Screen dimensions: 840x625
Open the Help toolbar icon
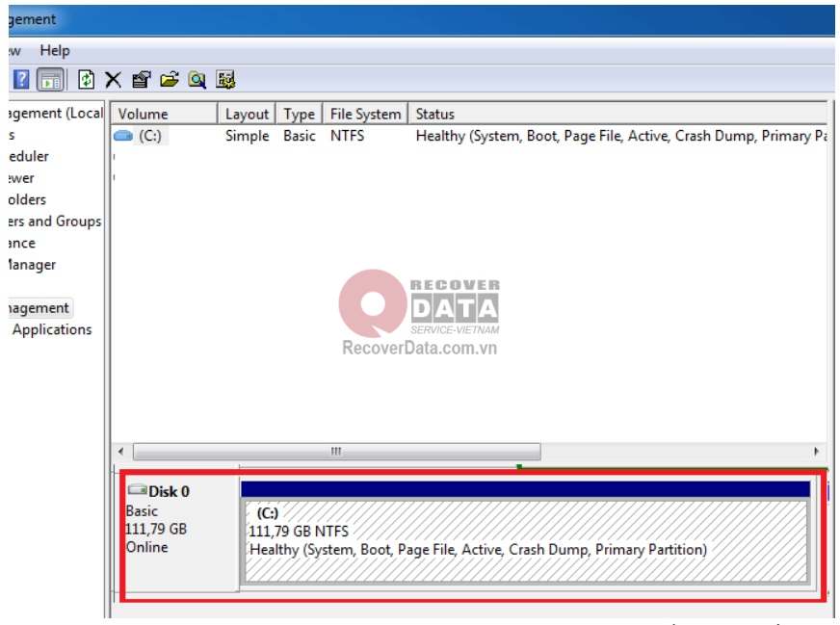point(20,80)
